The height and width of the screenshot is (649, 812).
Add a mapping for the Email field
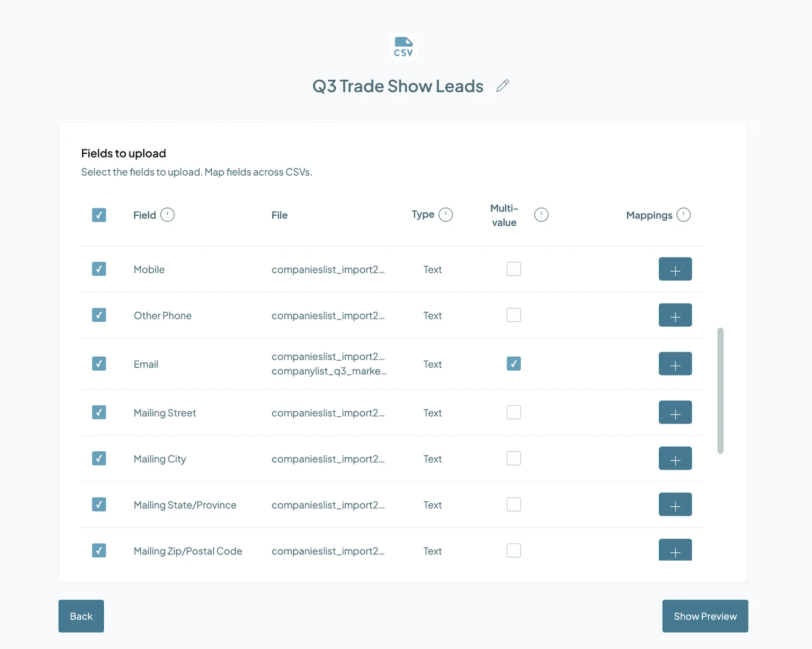(675, 363)
